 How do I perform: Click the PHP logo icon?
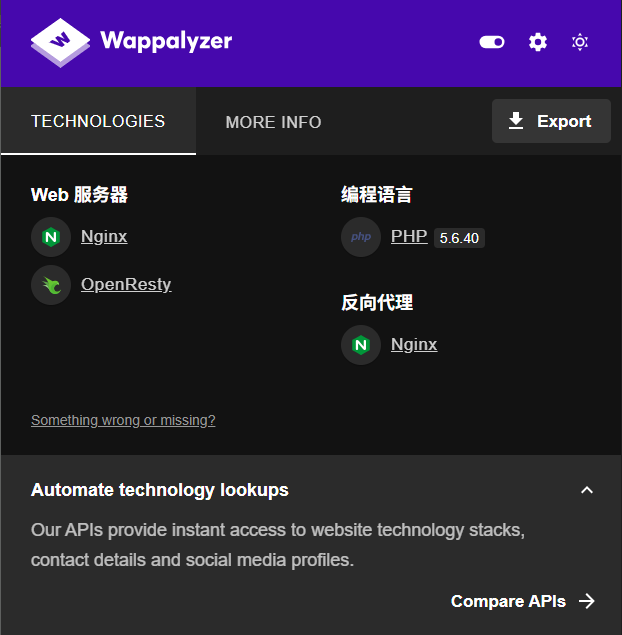tap(361, 237)
